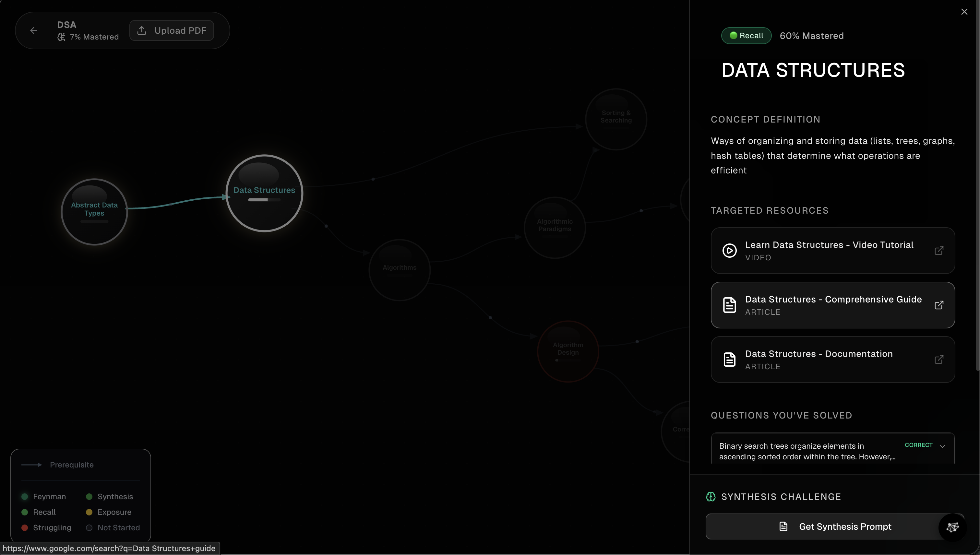The height and width of the screenshot is (555, 980).
Task: Select the Abstract Data Types node
Action: [x=94, y=212]
